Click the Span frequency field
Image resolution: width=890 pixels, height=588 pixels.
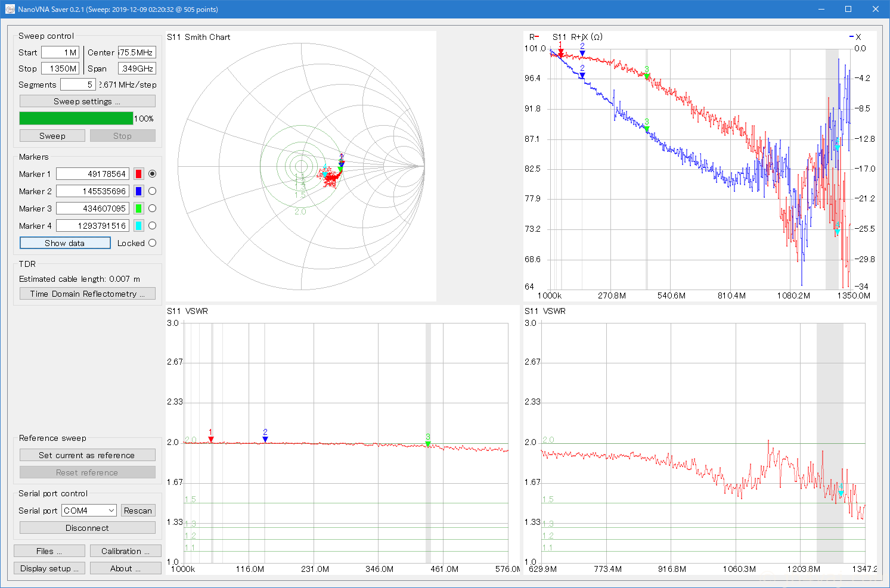[x=137, y=69]
